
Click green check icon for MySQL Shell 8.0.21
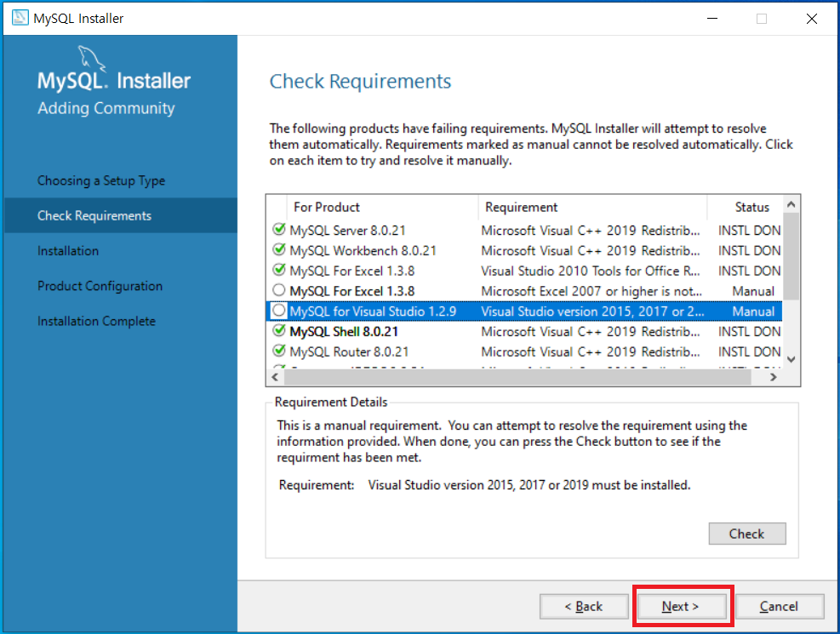(278, 331)
